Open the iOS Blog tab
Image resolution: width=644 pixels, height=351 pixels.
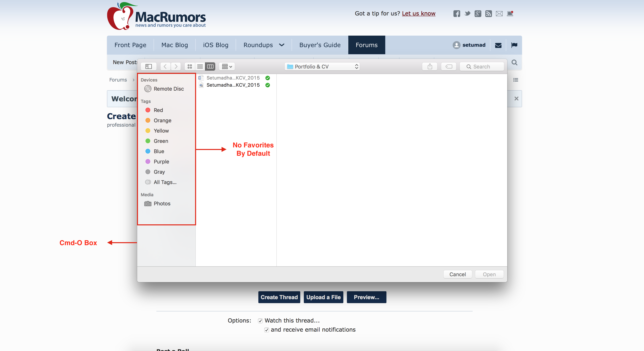point(215,45)
